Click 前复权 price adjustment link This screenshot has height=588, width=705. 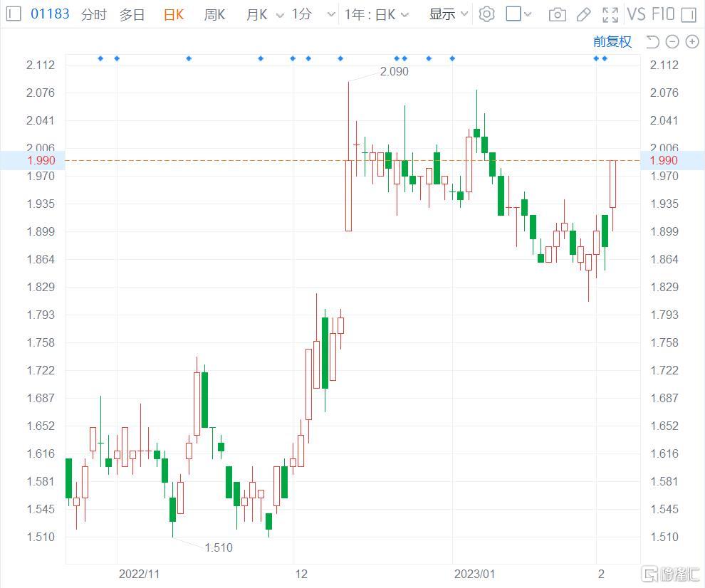612,42
